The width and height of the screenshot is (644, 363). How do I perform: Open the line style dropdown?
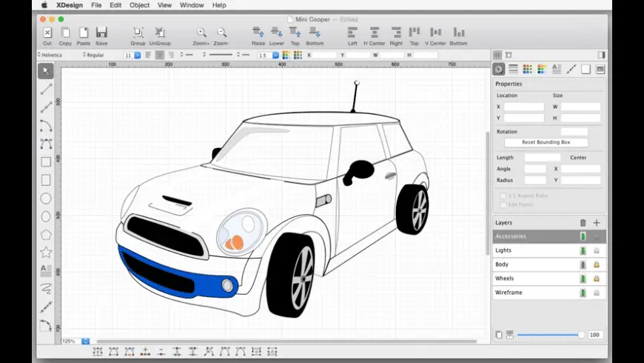(x=218, y=55)
